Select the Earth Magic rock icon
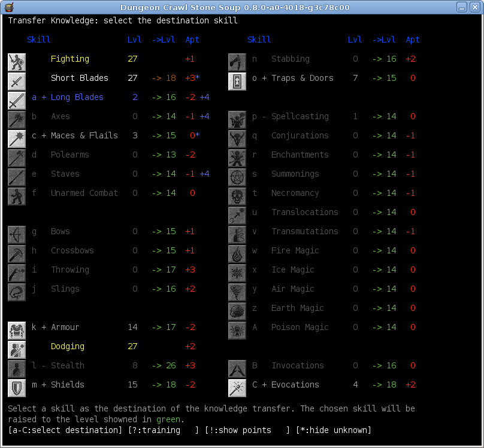This screenshot has width=484, height=448. 237,311
